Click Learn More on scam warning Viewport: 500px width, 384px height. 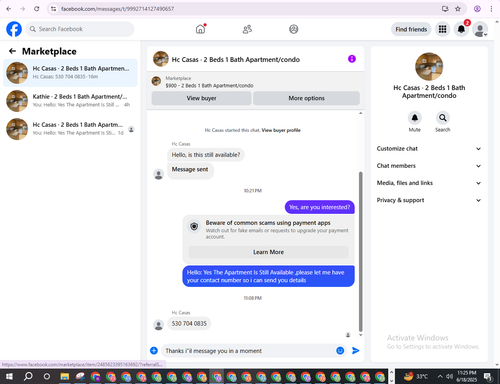coord(268,252)
